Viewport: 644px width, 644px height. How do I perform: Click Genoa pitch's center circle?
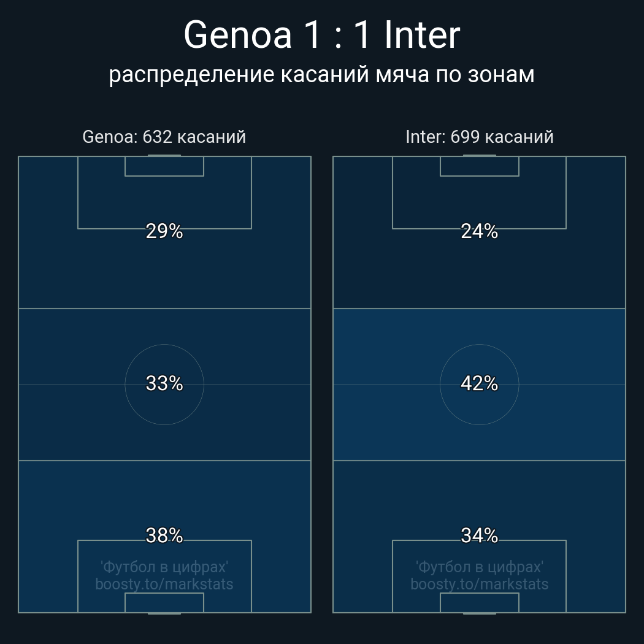coord(164,385)
